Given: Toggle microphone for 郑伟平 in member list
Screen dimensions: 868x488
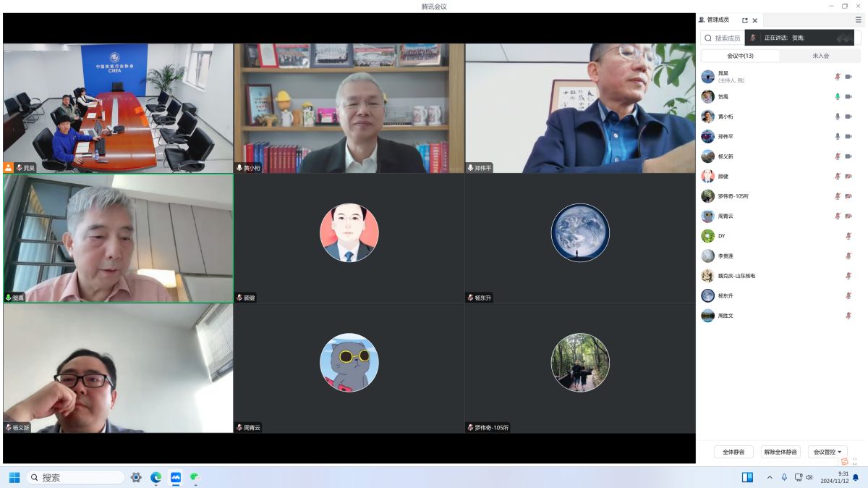Looking at the screenshot, I should (x=838, y=136).
